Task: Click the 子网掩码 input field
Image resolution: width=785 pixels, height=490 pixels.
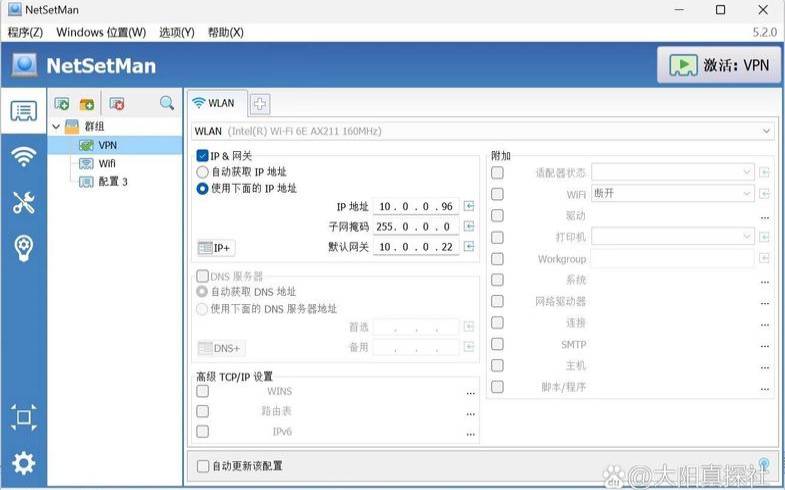Action: 416,227
